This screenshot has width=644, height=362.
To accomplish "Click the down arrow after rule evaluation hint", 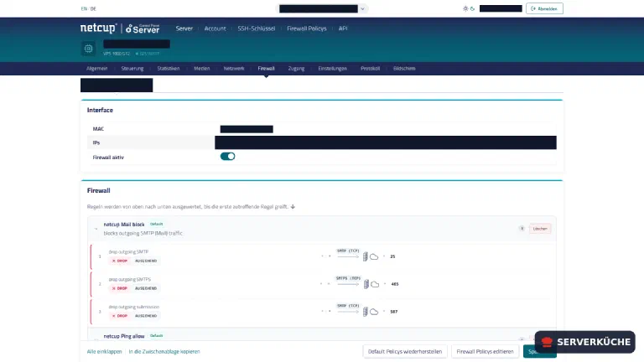I will click(x=293, y=207).
